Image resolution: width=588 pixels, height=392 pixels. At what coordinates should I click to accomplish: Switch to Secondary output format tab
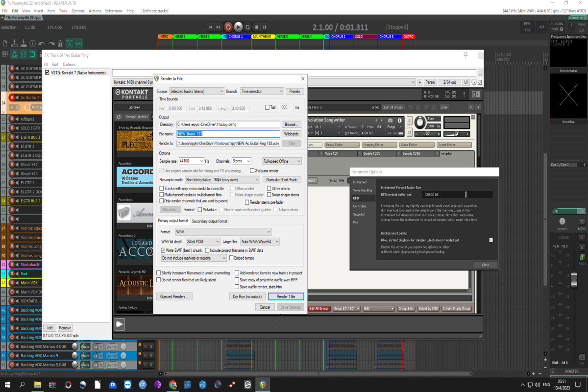(210, 221)
